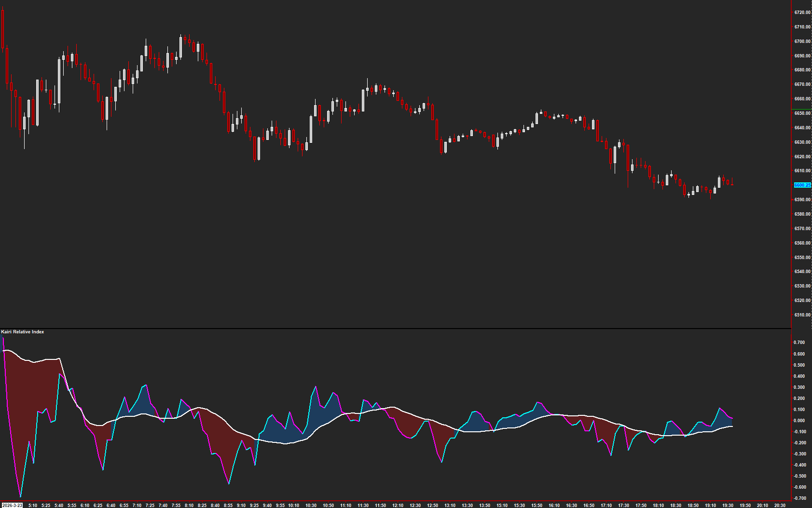This screenshot has height=508, width=812.
Task: Select the 15:50 time marker
Action: (537, 505)
